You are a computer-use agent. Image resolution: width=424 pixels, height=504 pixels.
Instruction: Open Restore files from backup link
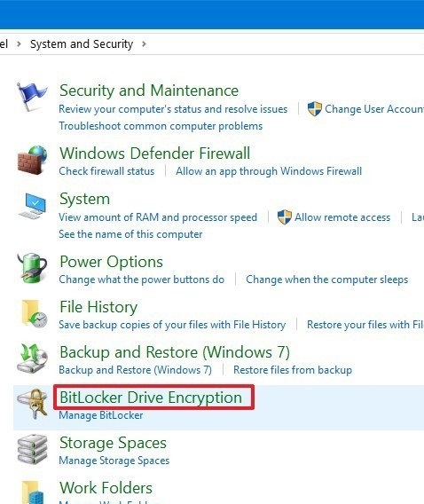[293, 370]
